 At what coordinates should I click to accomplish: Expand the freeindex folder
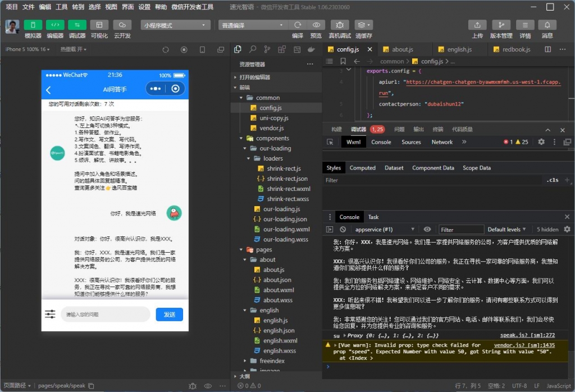(x=245, y=361)
